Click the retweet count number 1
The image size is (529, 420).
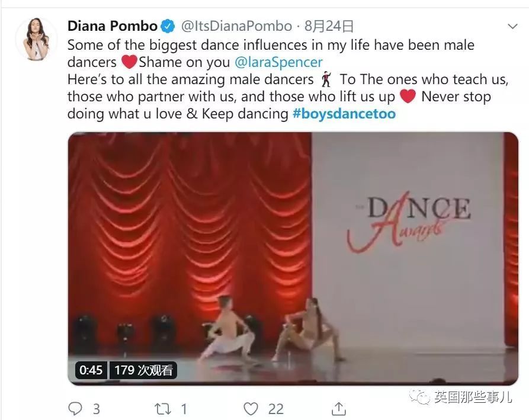(x=184, y=409)
